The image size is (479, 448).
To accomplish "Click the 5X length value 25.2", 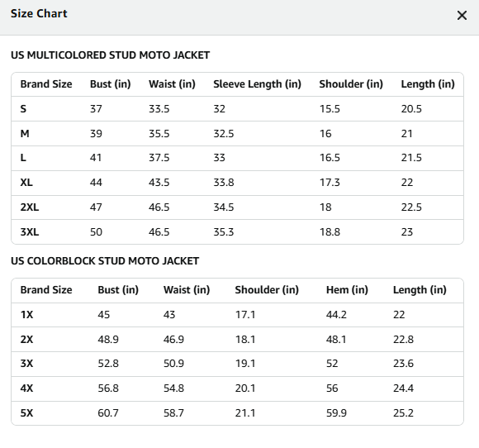I will tap(403, 413).
